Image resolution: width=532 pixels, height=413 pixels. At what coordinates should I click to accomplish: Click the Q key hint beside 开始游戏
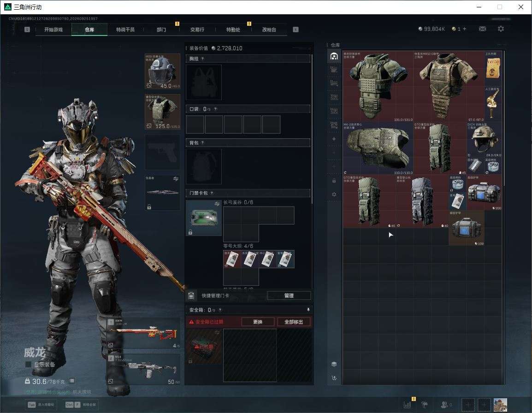click(27, 29)
